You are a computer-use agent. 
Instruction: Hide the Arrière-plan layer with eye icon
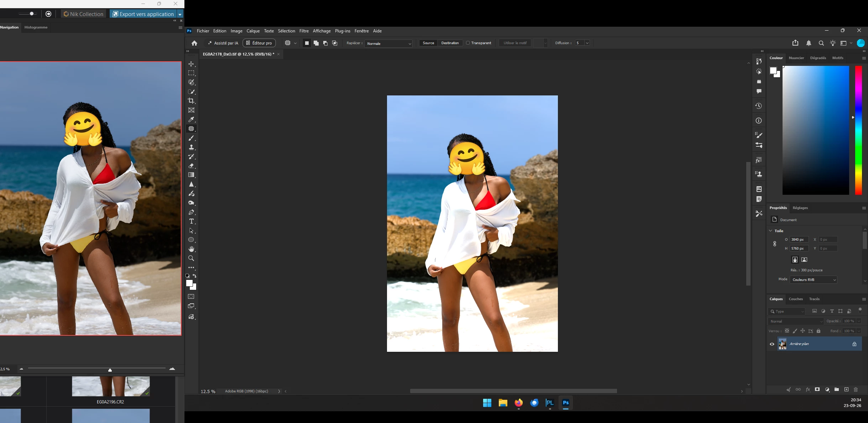point(772,344)
